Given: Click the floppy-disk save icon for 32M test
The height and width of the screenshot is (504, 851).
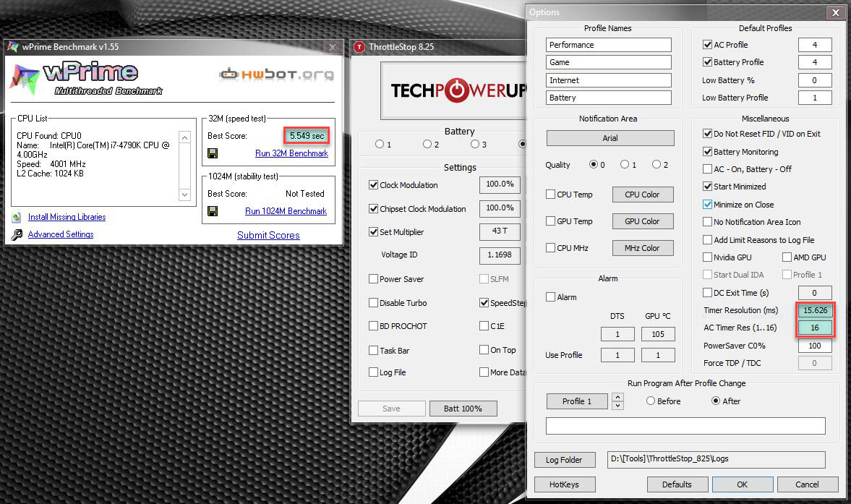Looking at the screenshot, I should point(213,153).
